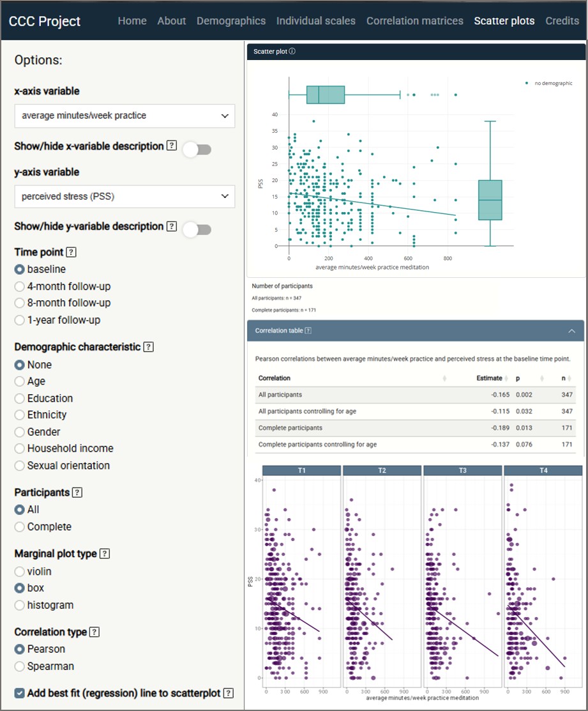Toggle the x-variable description switch
Screen dimensions: 588x711
(197, 149)
